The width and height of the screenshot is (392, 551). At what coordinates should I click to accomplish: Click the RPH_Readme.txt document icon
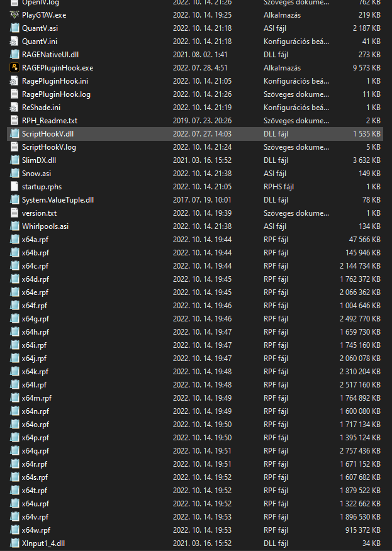point(14,121)
